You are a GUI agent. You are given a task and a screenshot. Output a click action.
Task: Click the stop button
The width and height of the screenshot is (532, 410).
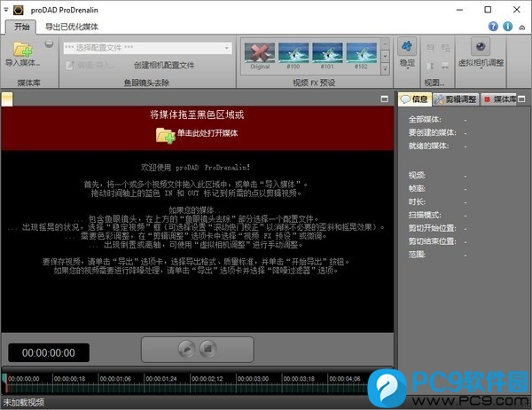[208, 349]
